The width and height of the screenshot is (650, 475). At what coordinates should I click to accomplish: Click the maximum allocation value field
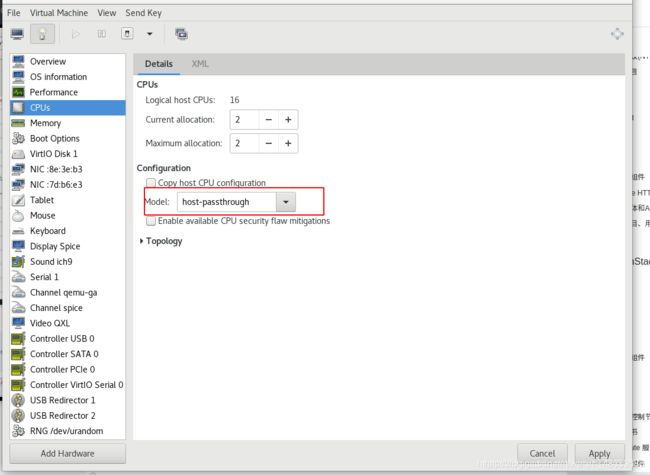(245, 143)
